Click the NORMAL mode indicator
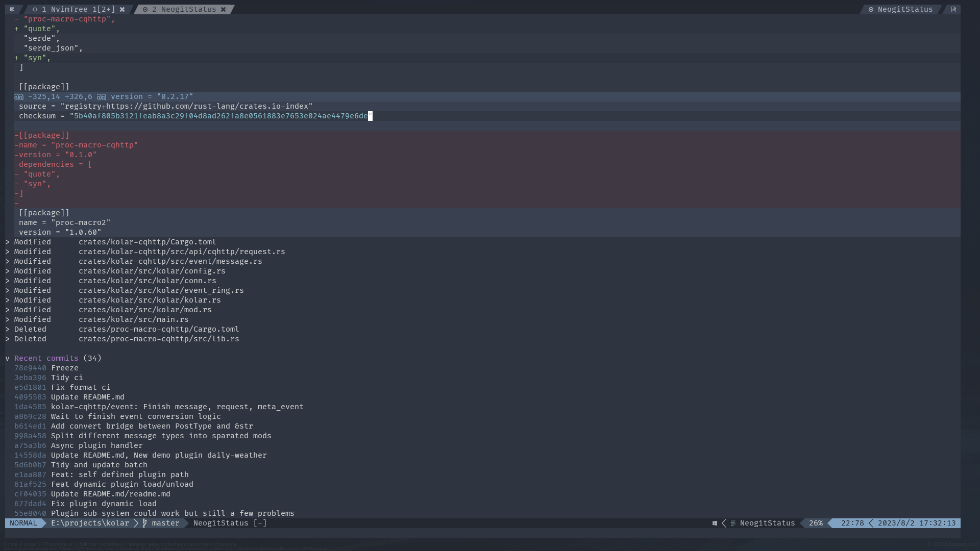Image resolution: width=980 pixels, height=551 pixels. (x=23, y=523)
